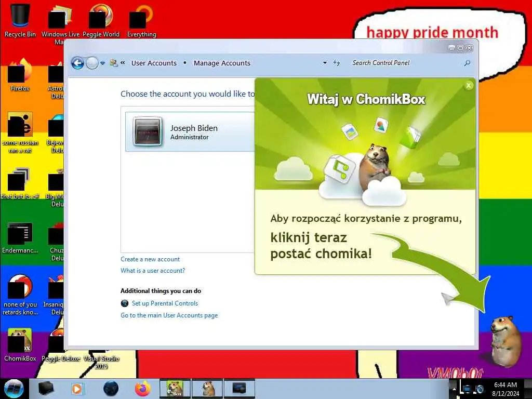Click the 'Additional things you can do' heading
Screen dimensions: 532x399
(x=161, y=291)
